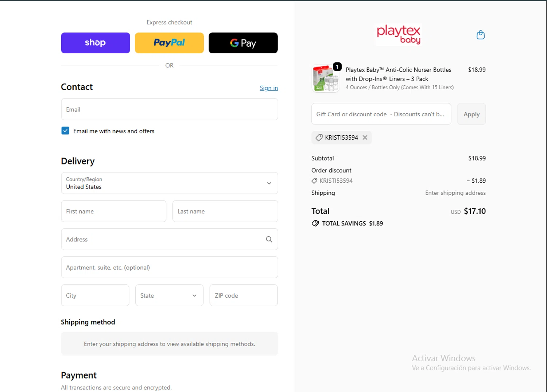The height and width of the screenshot is (392, 547).
Task: Click the Playtex Baby Anti-Colic Nurser Bottles title
Action: click(x=398, y=74)
